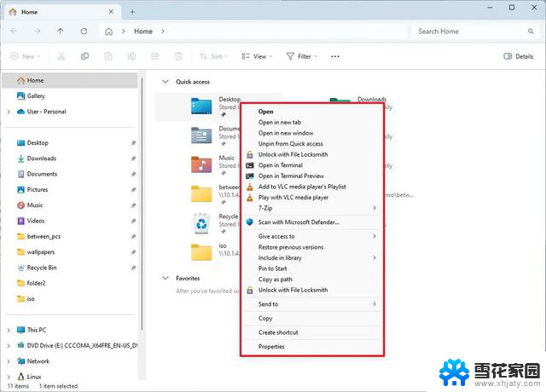
Task: Choose Pin to Start
Action: (312, 269)
